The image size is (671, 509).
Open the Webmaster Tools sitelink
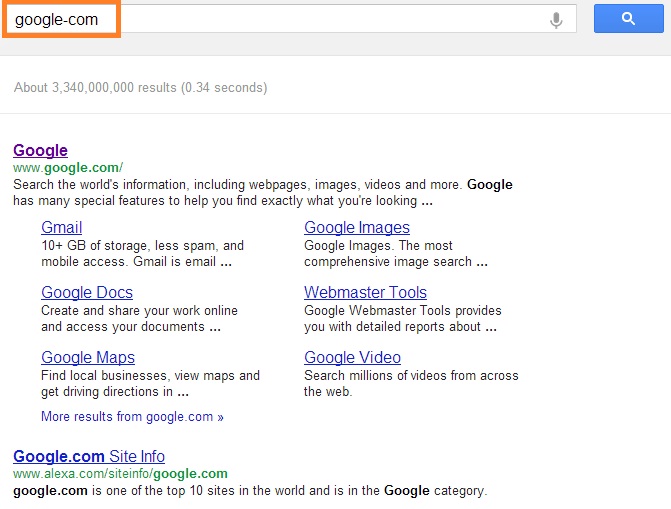coord(365,292)
